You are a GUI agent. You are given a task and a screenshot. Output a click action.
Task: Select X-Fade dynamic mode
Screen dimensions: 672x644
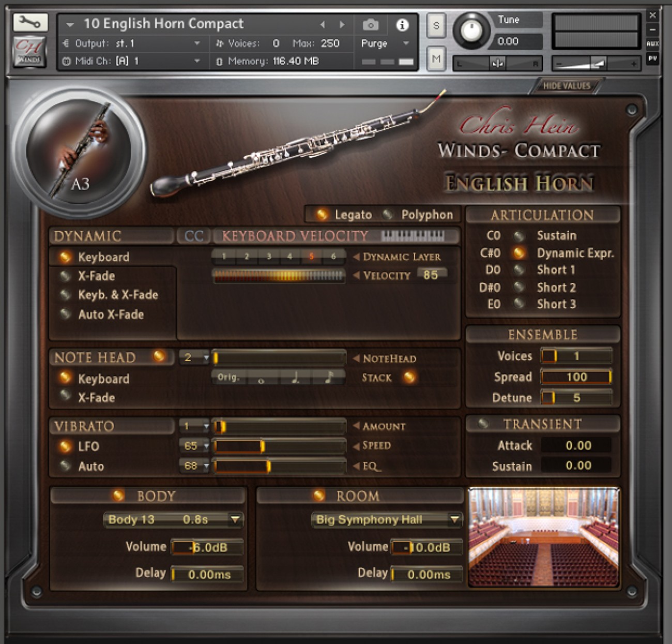[x=66, y=276]
